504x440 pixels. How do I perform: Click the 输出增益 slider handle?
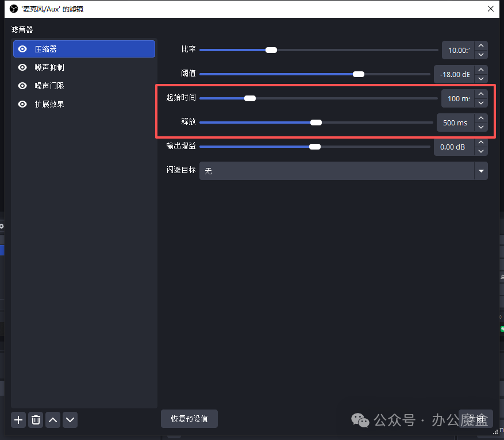315,147
